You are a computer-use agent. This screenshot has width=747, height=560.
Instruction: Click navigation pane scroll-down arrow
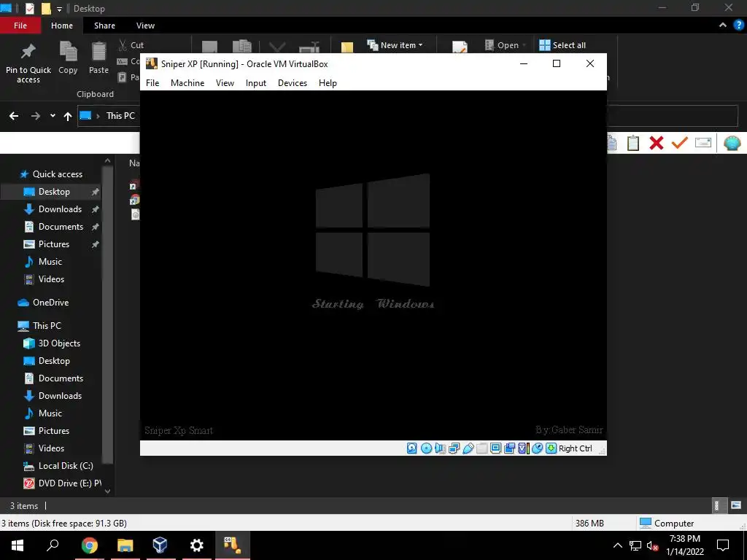tap(108, 491)
